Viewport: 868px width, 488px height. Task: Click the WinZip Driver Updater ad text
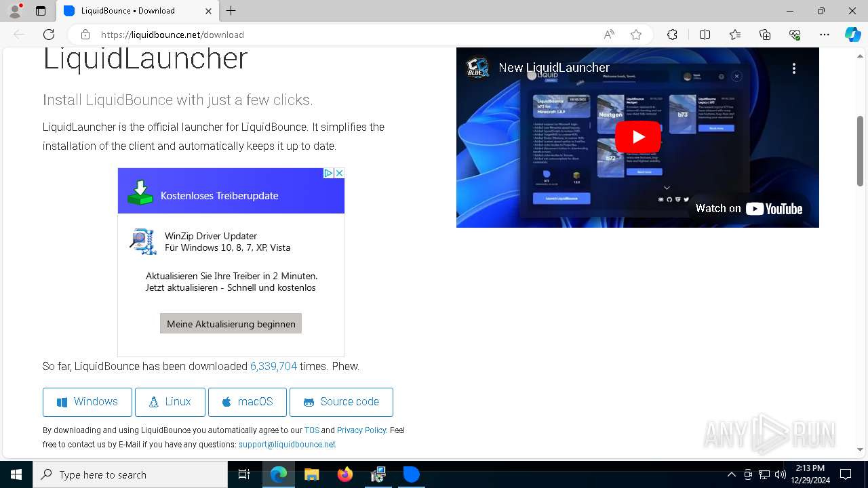pyautogui.click(x=211, y=236)
